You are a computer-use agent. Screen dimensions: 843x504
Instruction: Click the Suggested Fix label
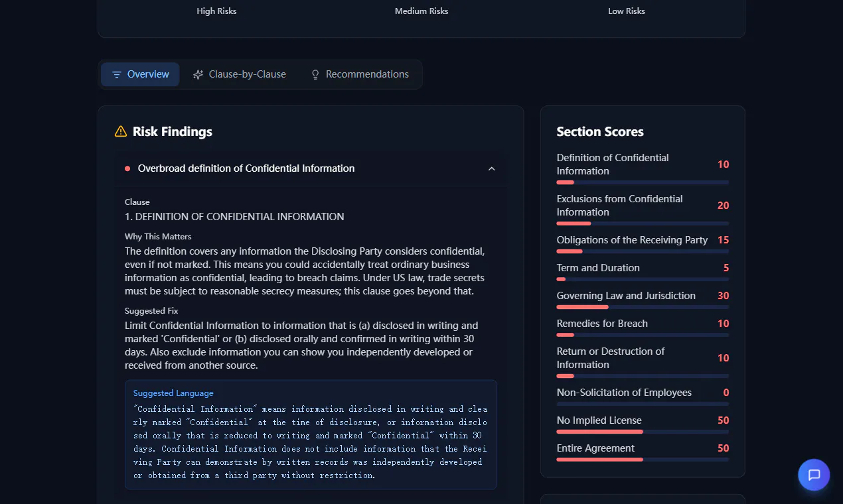point(151,311)
